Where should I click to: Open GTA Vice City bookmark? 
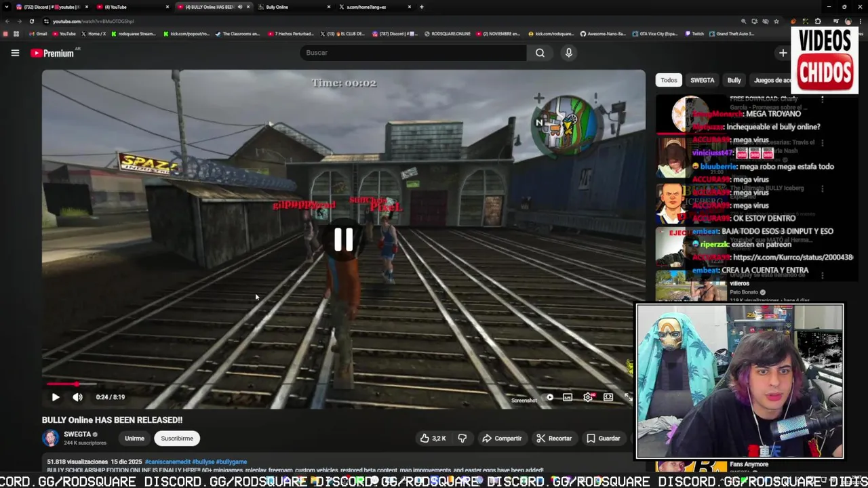654,34
